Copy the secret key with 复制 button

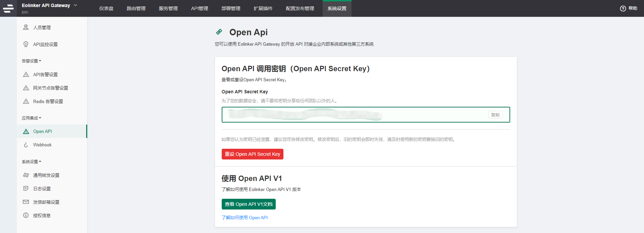(x=495, y=115)
